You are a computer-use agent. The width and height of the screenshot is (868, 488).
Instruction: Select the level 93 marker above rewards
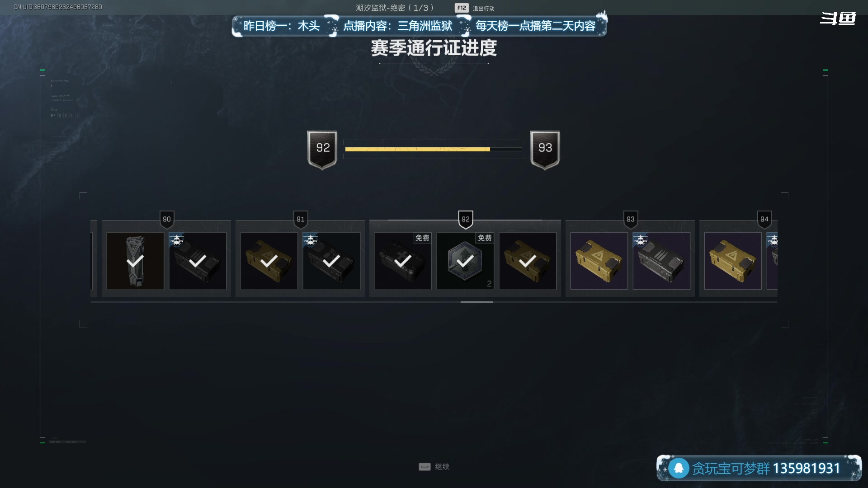click(631, 220)
